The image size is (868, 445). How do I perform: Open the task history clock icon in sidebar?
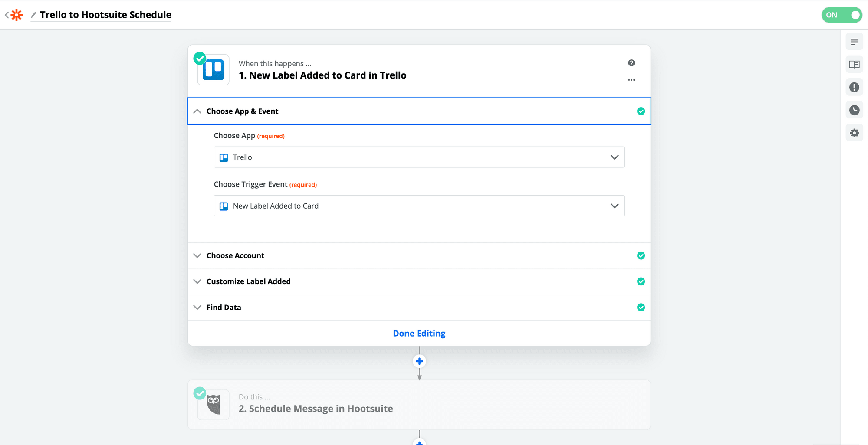coord(854,110)
